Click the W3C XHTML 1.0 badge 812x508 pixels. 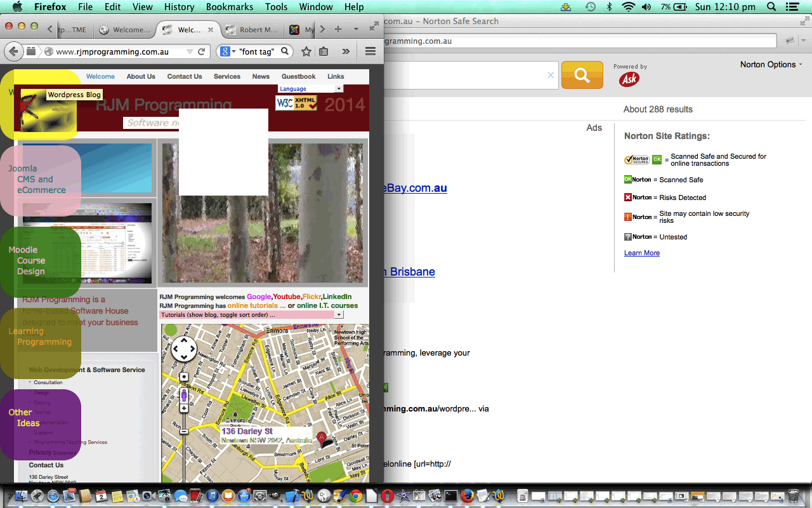pyautogui.click(x=296, y=103)
